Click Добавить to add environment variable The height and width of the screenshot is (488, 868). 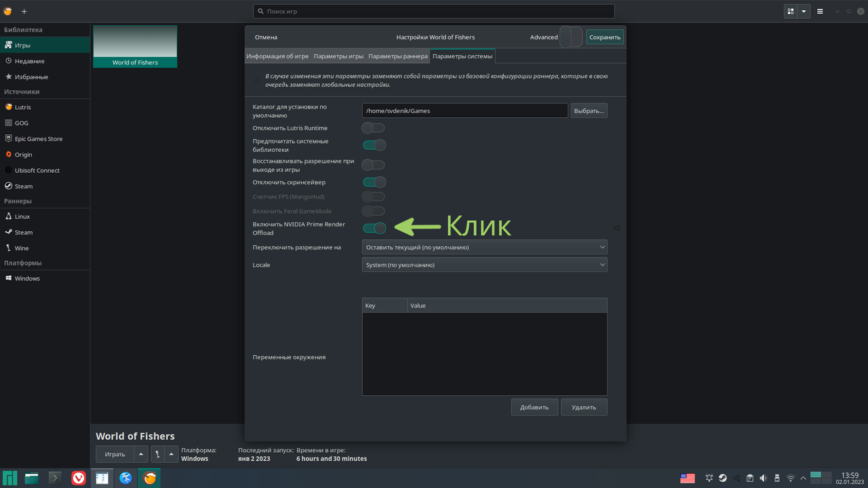tap(534, 407)
